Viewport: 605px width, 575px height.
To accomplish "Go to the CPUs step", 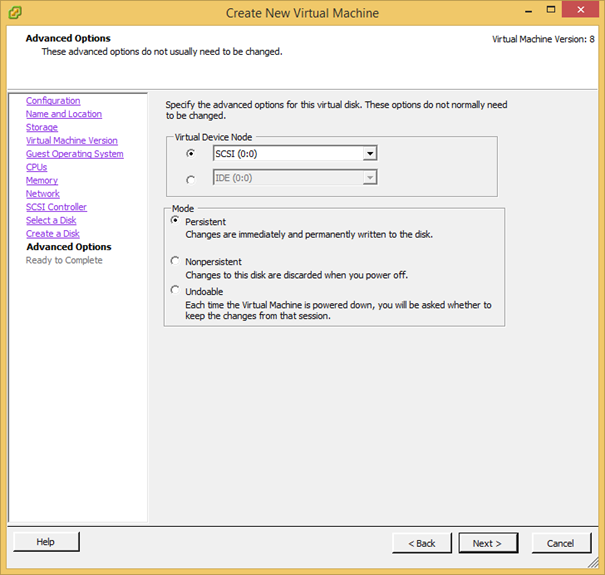I will [37, 167].
